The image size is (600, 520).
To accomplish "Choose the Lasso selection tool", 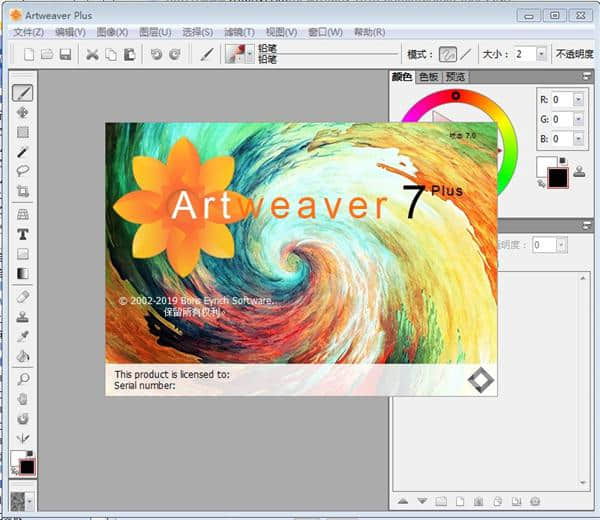I will [22, 171].
